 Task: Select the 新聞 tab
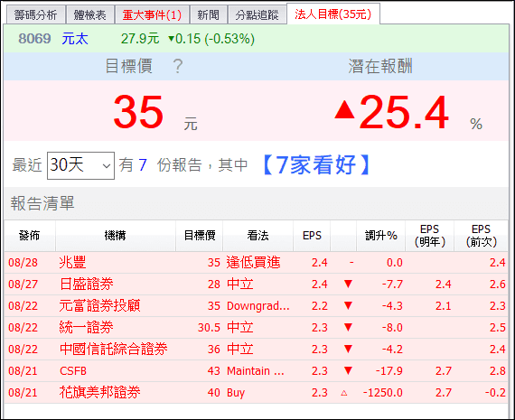[208, 15]
